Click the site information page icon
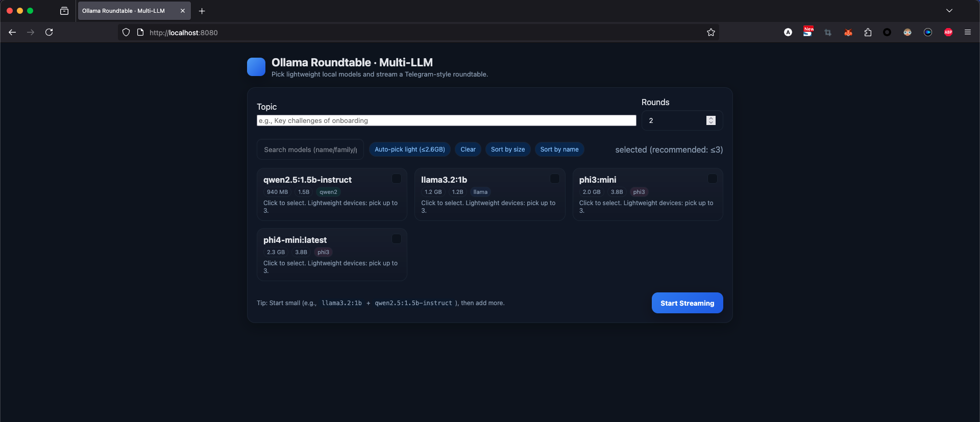The width and height of the screenshot is (980, 422). [x=140, y=32]
